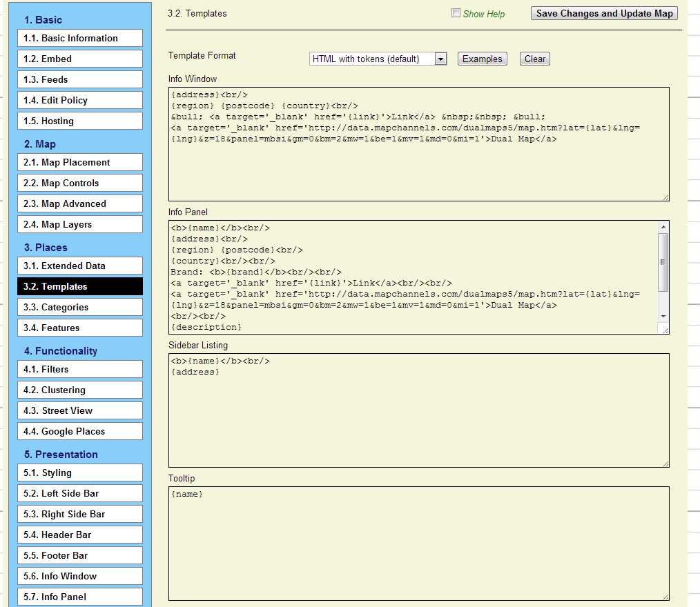Open 1.3. Feeds section
The image size is (700, 607).
tap(80, 79)
